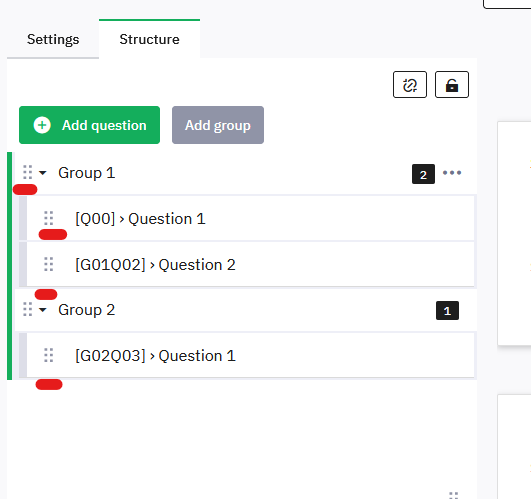Toggle the unlock padlock button
531x499 pixels.
tap(452, 85)
